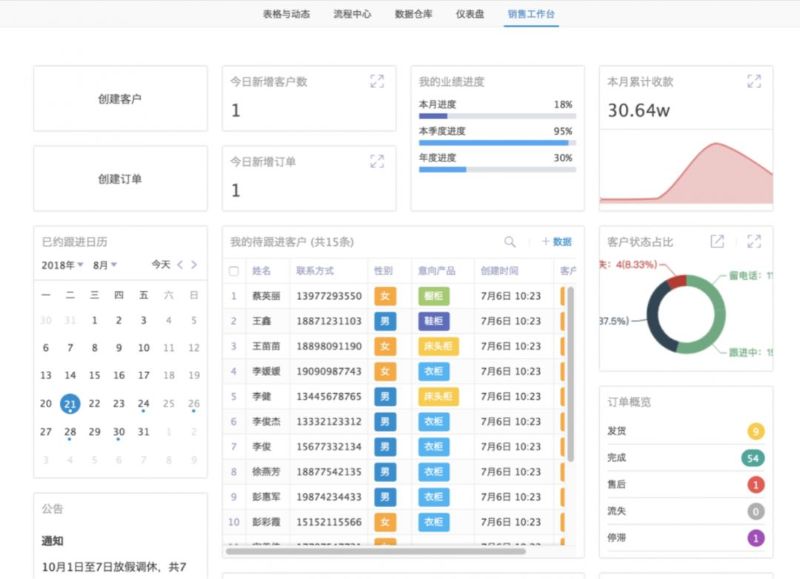Open the 8月 month dropdown
The image size is (800, 579).
(105, 265)
